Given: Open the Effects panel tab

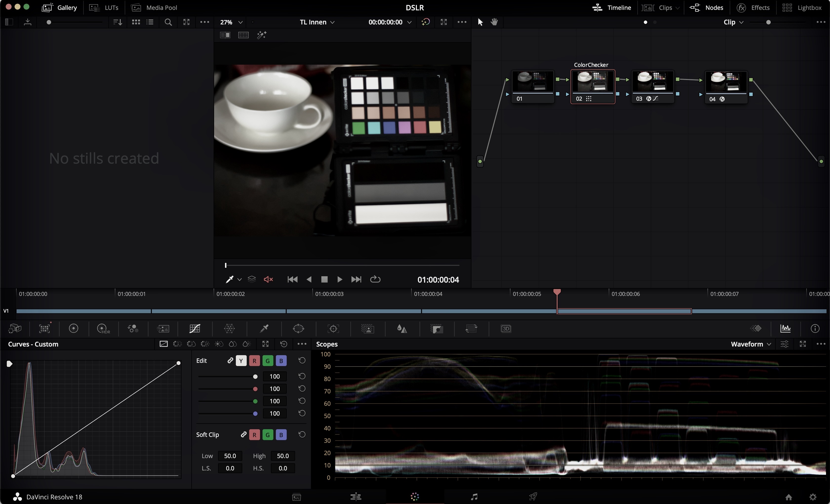Looking at the screenshot, I should [753, 7].
